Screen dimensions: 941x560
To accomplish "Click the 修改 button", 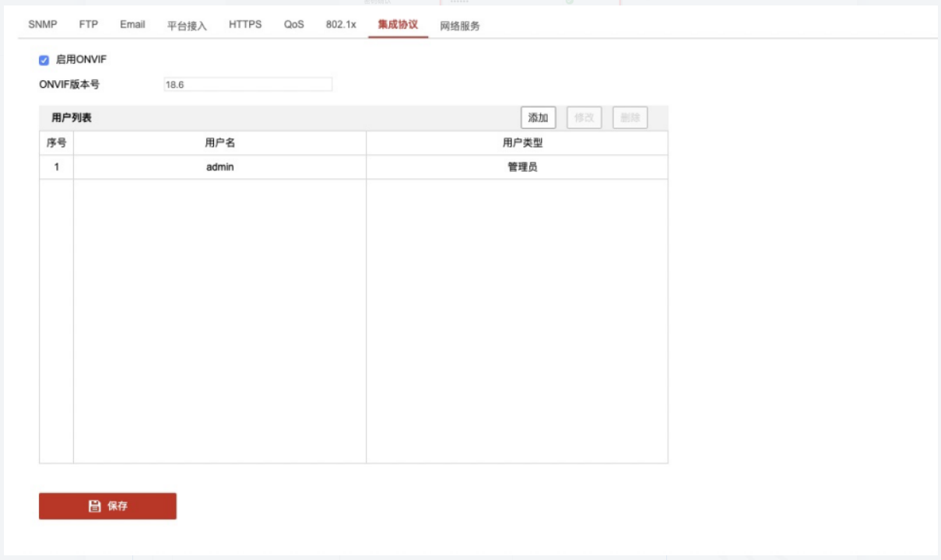I will [x=585, y=117].
